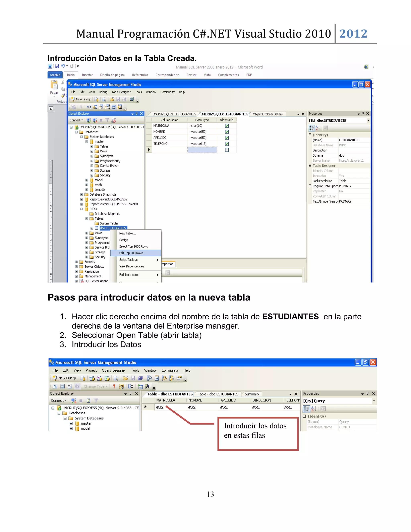
Task: Click the pin auto-hide icon of upper Object Explorer
Action: click(x=137, y=113)
